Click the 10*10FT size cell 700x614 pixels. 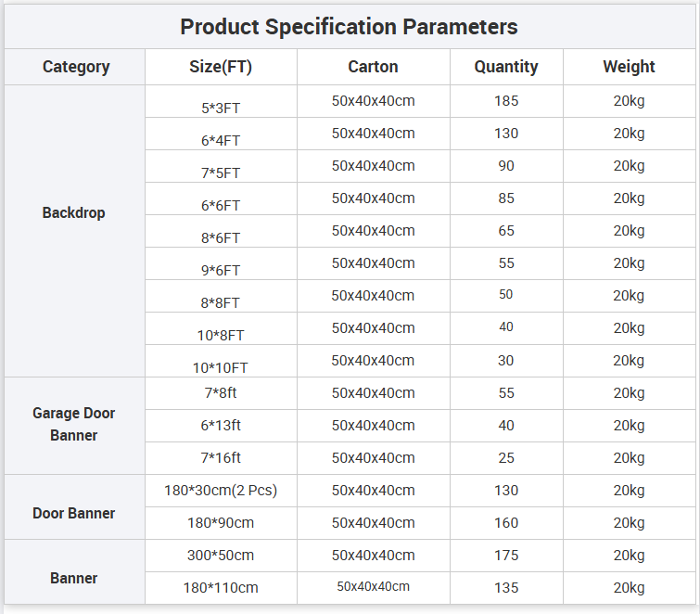click(221, 367)
